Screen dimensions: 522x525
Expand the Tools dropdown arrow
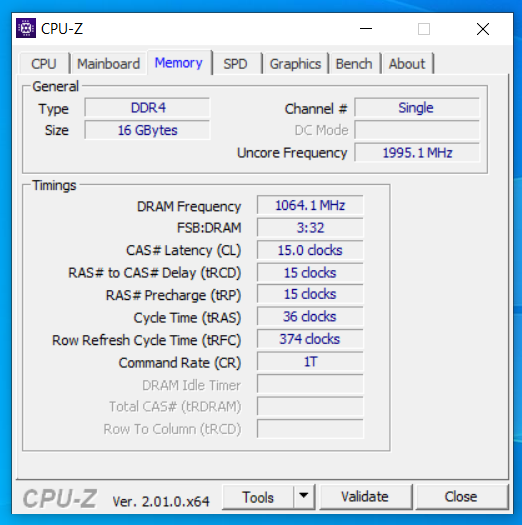point(304,496)
